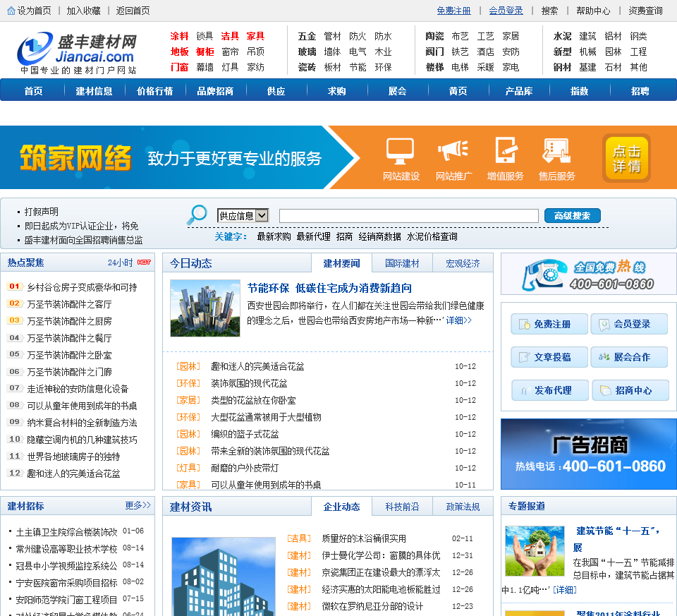Viewport: 677px width, 616px height.
Task: Switch to the 国际建材 tab
Action: [x=402, y=263]
